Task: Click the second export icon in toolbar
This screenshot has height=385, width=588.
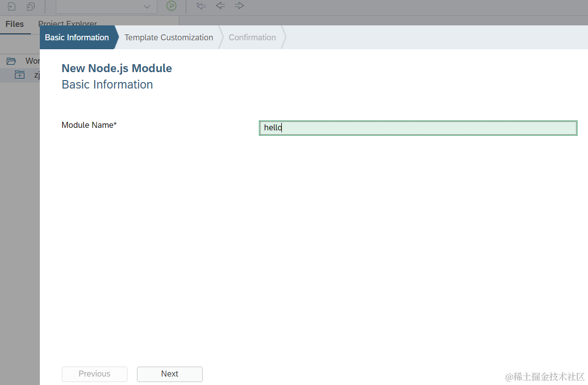Action: click(x=31, y=6)
